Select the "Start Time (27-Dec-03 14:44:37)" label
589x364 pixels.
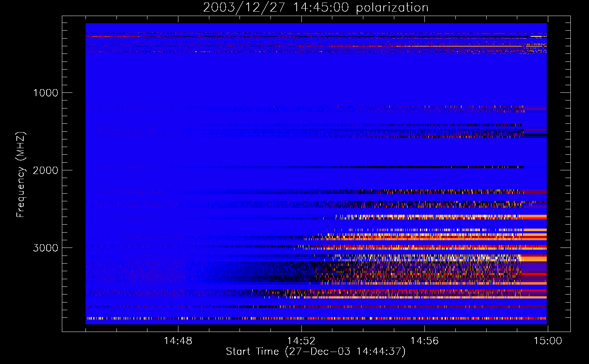pyautogui.click(x=316, y=352)
